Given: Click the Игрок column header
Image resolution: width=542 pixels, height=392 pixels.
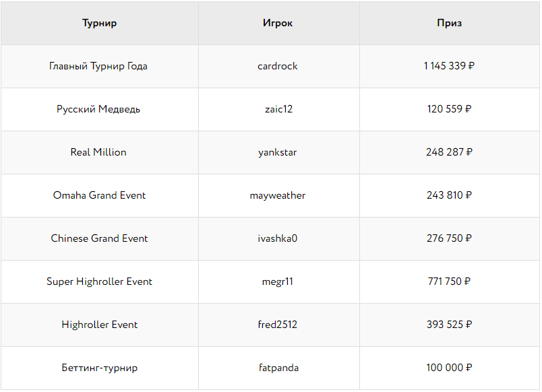Looking at the screenshot, I should pyautogui.click(x=278, y=23).
